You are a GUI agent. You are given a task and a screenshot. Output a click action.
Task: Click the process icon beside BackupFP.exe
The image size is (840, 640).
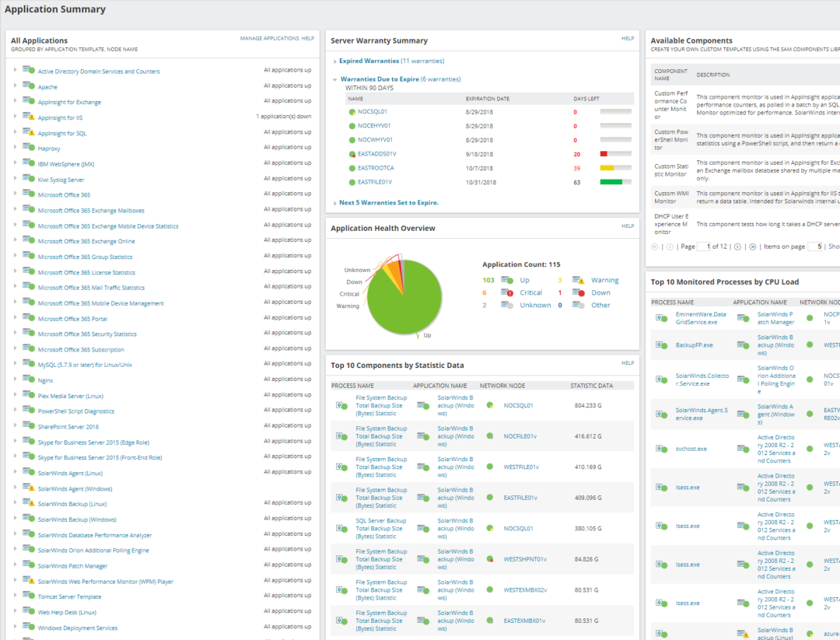click(x=662, y=345)
